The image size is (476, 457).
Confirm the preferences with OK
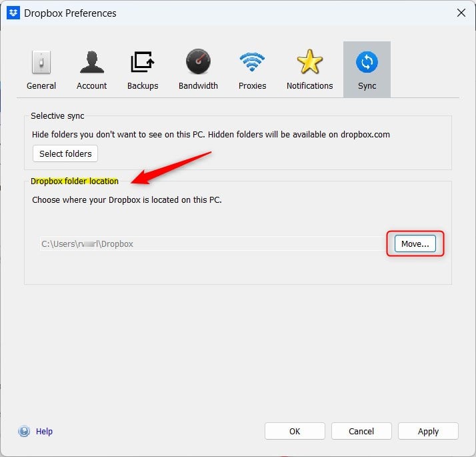coord(295,431)
